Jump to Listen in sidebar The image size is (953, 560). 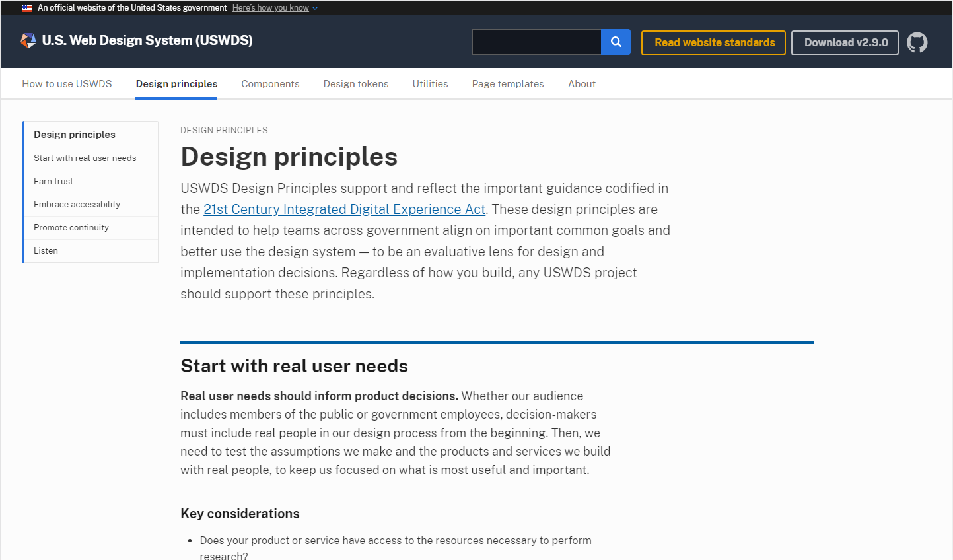(x=91, y=251)
